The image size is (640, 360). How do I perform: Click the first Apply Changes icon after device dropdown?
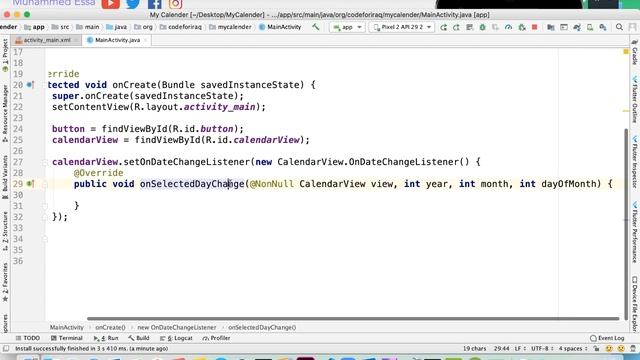[x=443, y=27]
